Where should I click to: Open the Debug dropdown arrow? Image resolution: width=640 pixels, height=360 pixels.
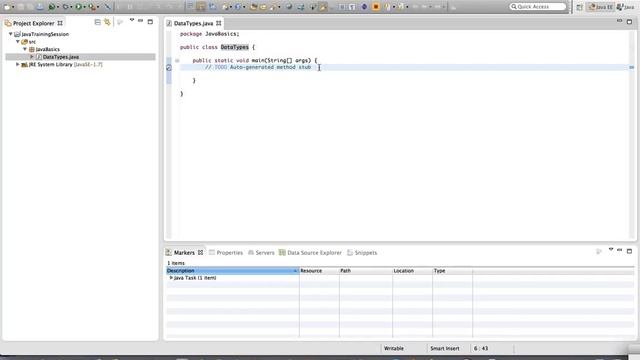pos(58,7)
